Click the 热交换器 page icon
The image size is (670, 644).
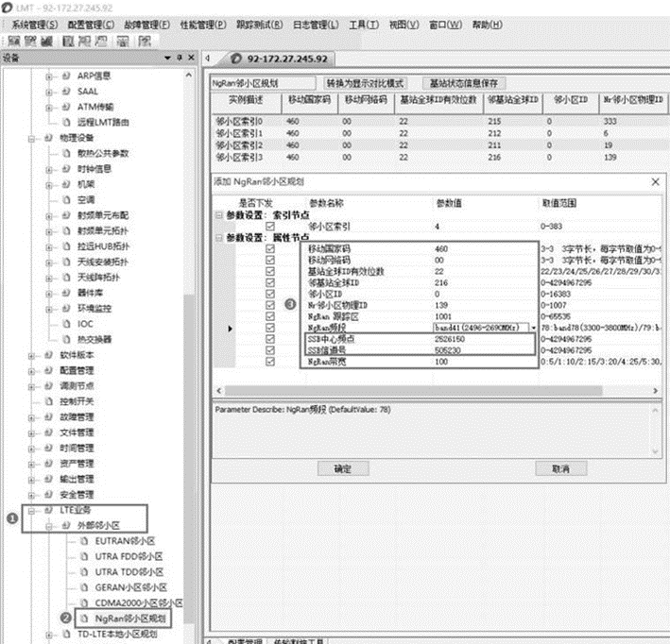tap(66, 339)
